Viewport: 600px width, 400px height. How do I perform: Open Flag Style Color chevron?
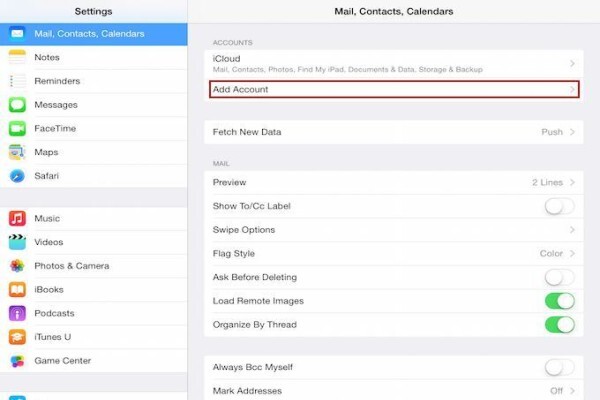coord(572,254)
